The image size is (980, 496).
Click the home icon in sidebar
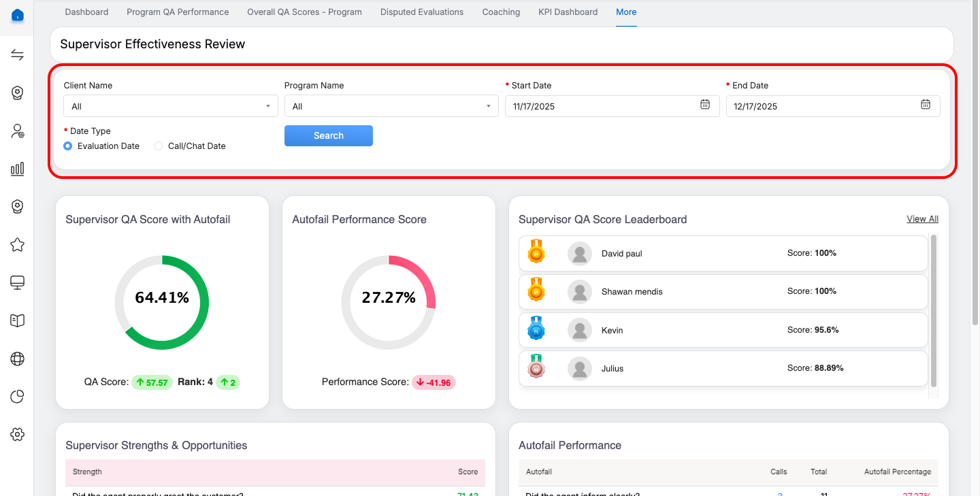[18, 15]
